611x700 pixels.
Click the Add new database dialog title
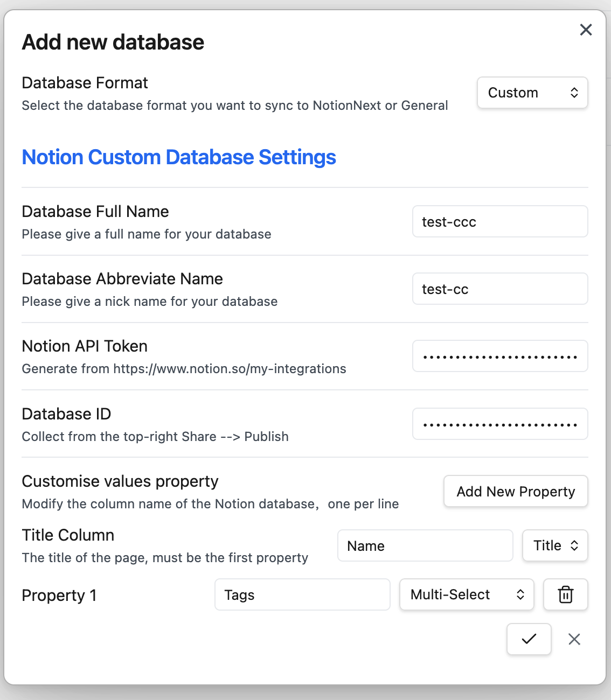[x=113, y=41]
